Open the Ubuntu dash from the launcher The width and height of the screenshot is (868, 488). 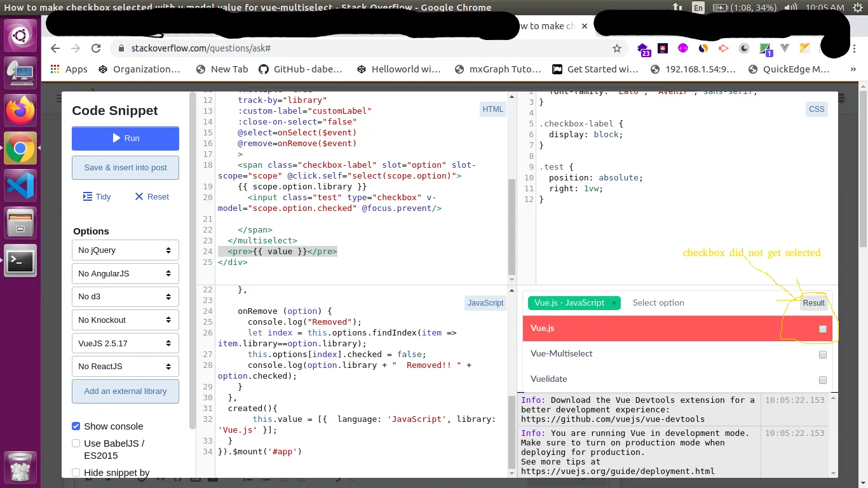20,34
